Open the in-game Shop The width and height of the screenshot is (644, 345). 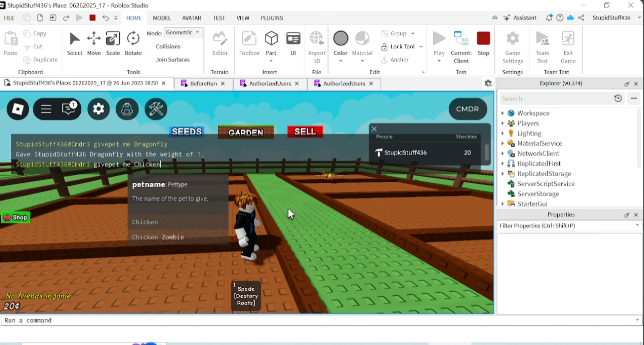[15, 217]
